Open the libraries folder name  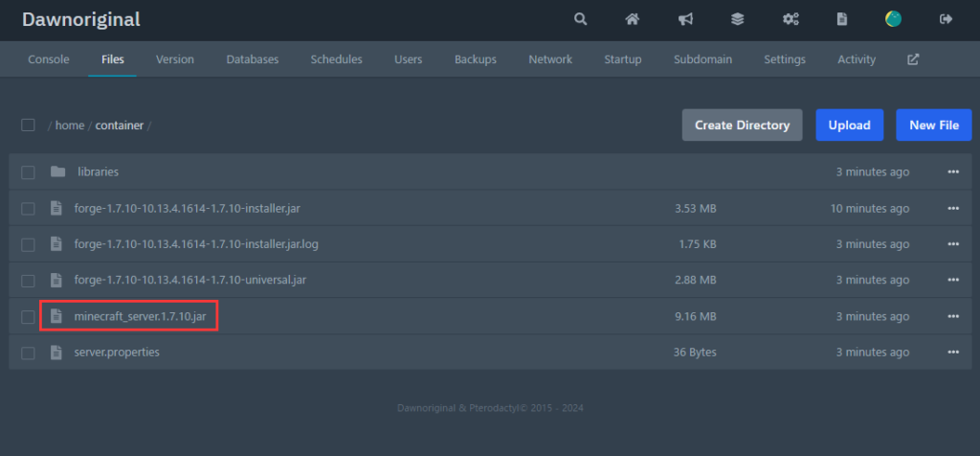99,171
